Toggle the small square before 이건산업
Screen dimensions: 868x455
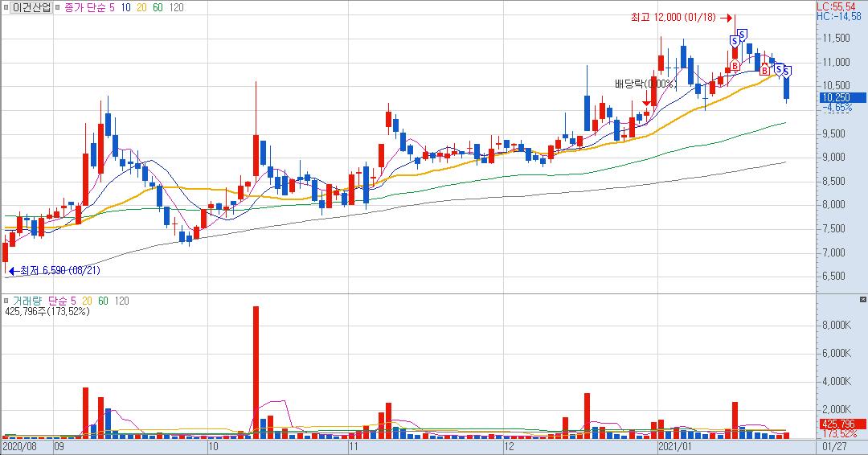pos(6,8)
